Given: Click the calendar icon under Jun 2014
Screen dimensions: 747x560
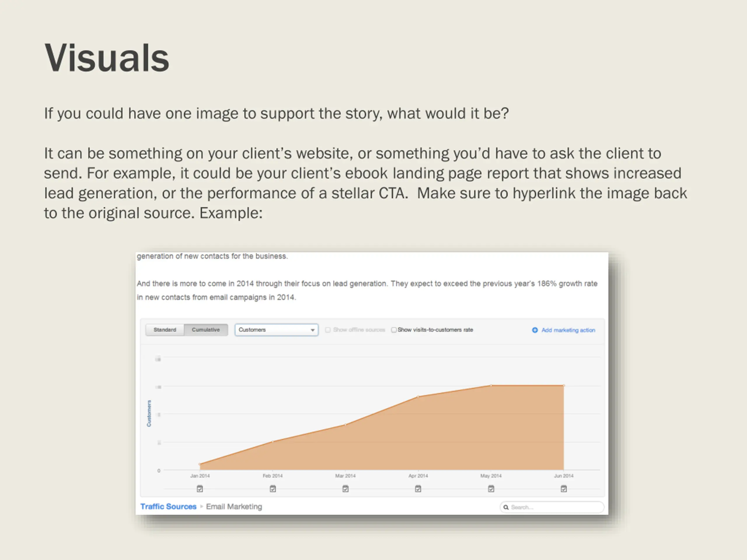Looking at the screenshot, I should pyautogui.click(x=564, y=489).
